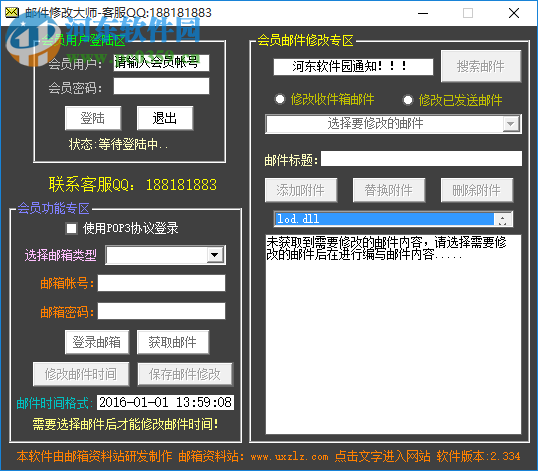
Task: Focus the 会员用户 account input field
Action: pos(161,63)
